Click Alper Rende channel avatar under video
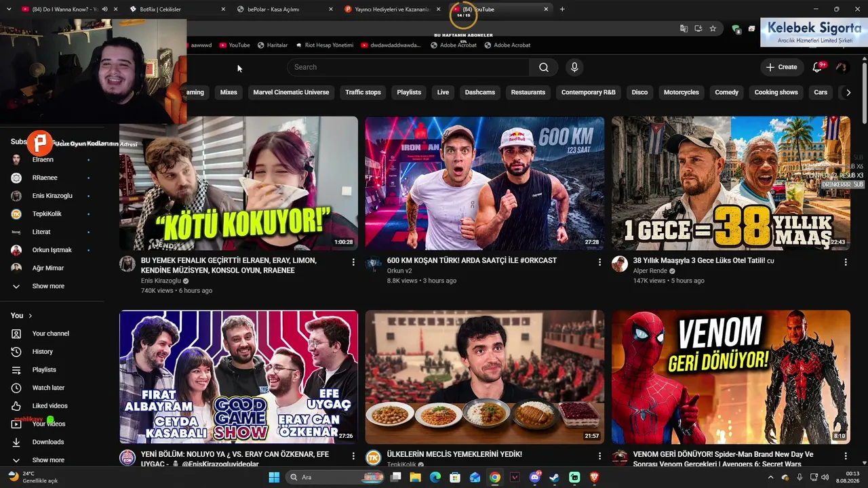The image size is (868, 488). [x=620, y=264]
